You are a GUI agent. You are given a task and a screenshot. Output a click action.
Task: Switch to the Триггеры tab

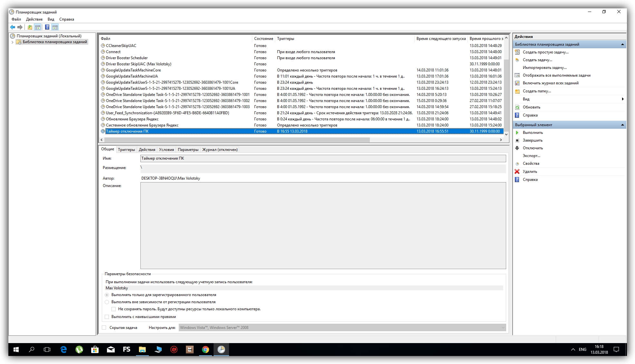pos(126,150)
